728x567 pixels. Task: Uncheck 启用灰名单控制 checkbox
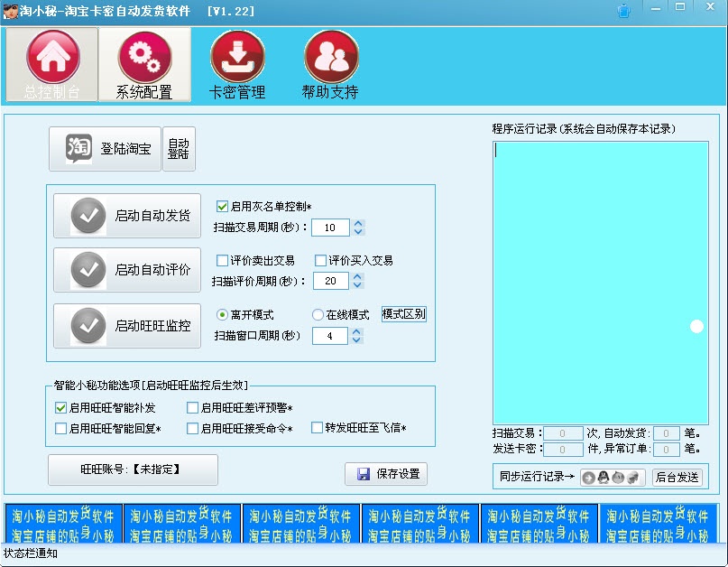tap(223, 206)
